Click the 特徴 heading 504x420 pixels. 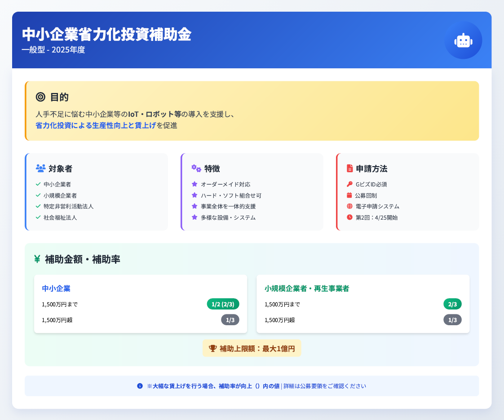212,168
